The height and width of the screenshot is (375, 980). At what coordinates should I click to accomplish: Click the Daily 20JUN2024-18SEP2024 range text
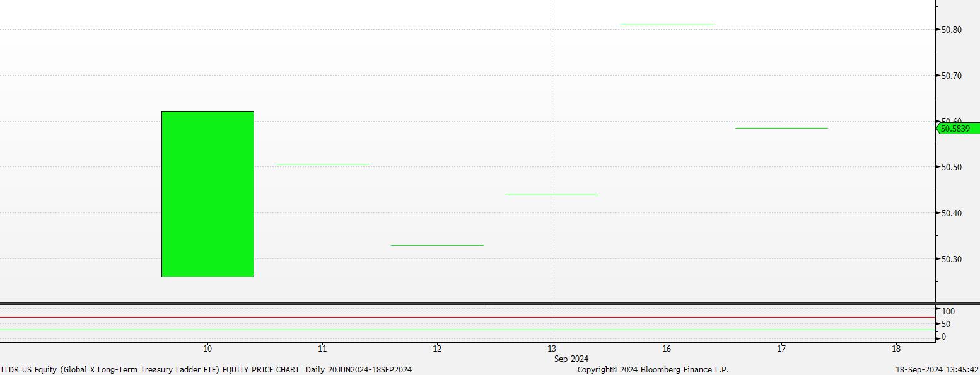click(x=359, y=370)
